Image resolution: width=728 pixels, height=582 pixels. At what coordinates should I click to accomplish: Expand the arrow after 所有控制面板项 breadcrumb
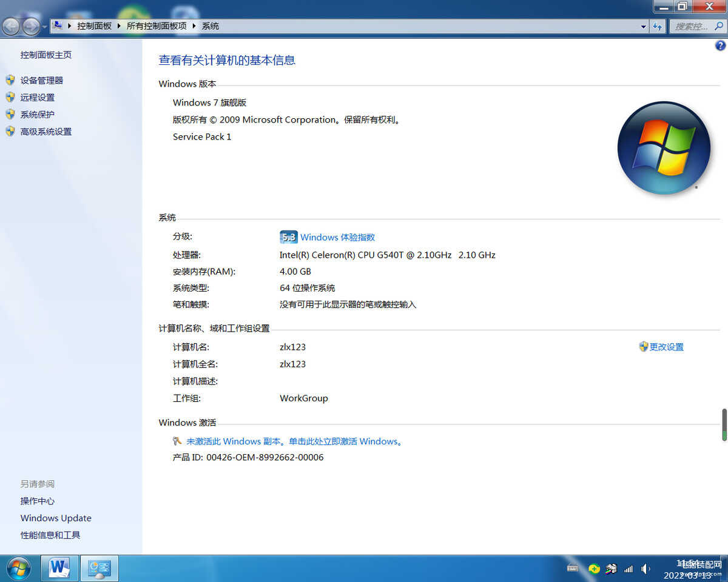[x=194, y=26]
